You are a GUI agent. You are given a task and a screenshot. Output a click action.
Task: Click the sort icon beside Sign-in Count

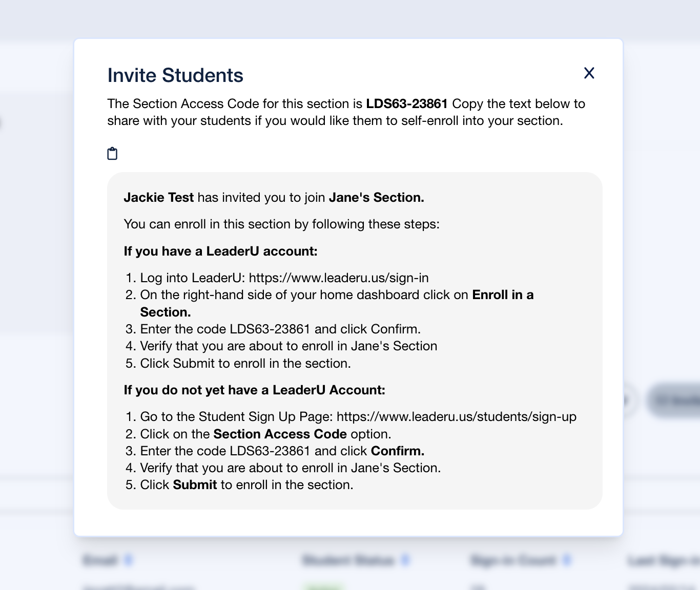[x=567, y=560]
